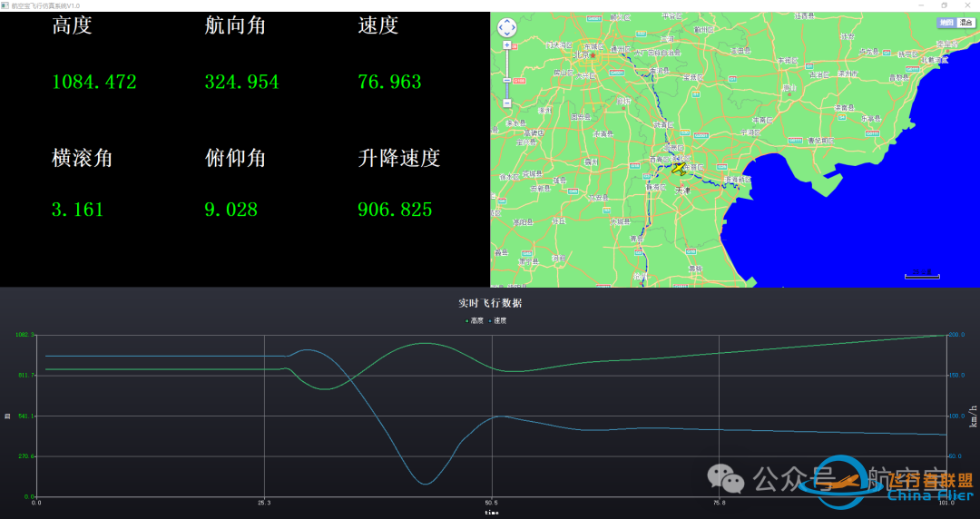The height and width of the screenshot is (519, 980).
Task: Click the application icon in the title bar
Action: pyautogui.click(x=5, y=5)
